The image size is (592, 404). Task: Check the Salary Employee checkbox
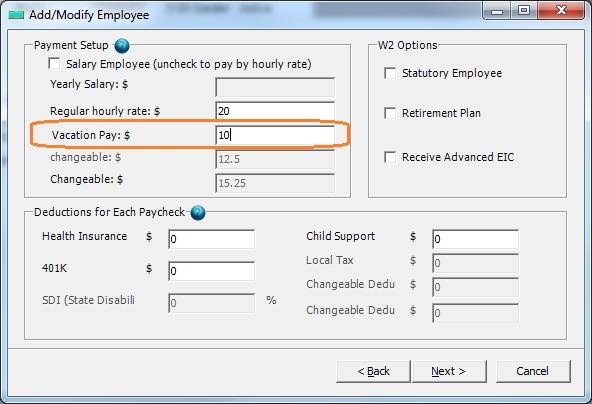coord(54,63)
